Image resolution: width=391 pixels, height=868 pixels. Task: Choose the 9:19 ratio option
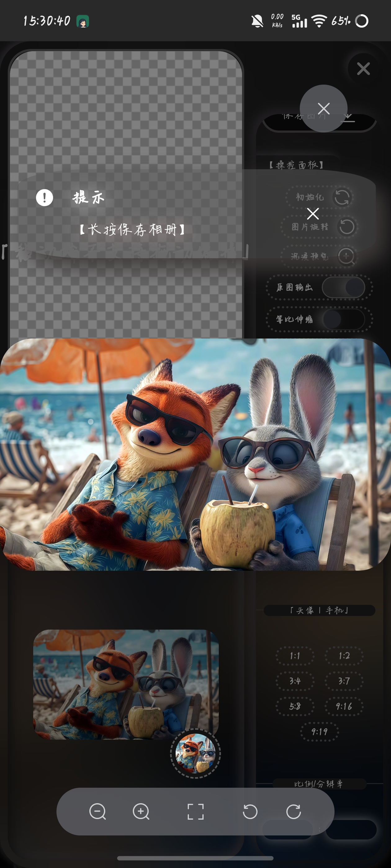tap(319, 732)
